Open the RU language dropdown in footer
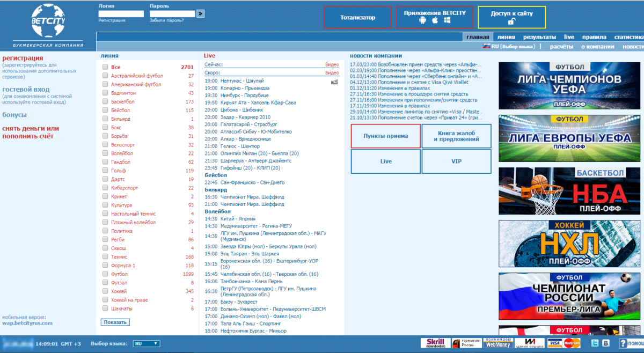The image size is (644, 353). [x=146, y=343]
